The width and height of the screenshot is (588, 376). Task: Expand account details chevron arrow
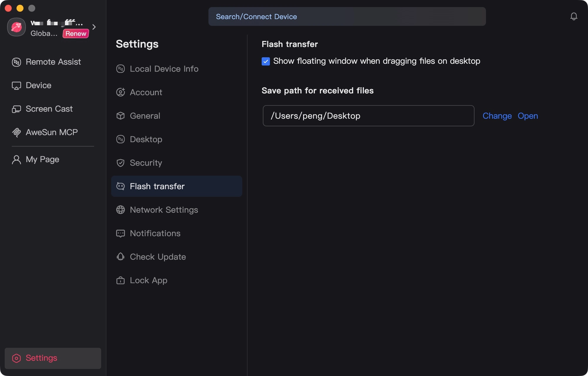click(x=94, y=27)
